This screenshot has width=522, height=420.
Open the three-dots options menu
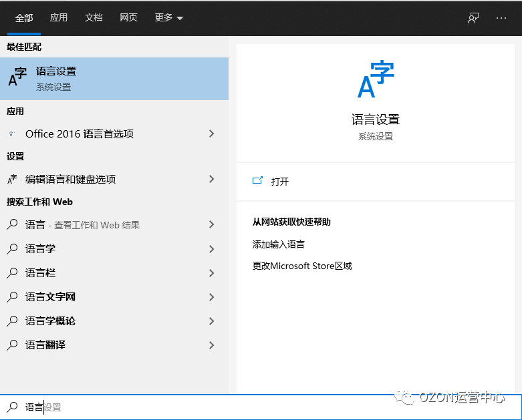[x=501, y=18]
